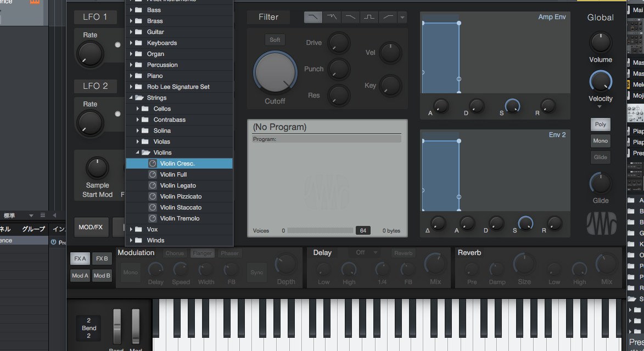This screenshot has width=644, height=351.
Task: Select the low-pass filter shape icon
Action: pos(313,17)
